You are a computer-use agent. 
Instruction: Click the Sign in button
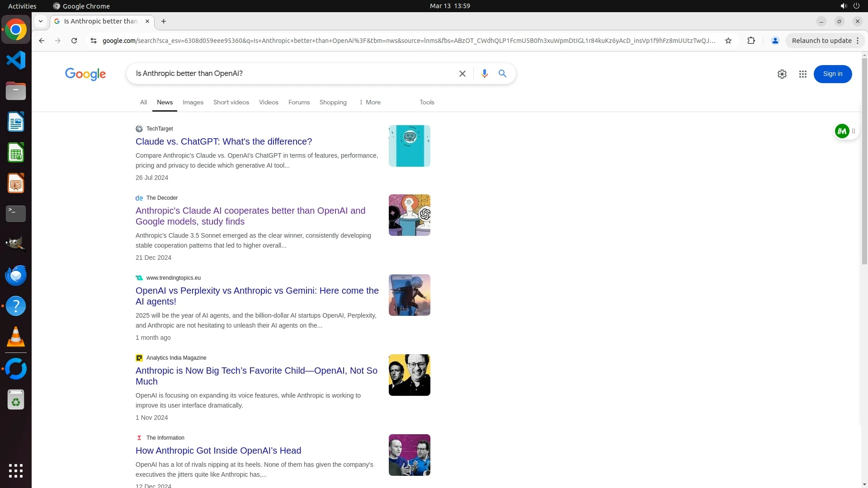832,74
